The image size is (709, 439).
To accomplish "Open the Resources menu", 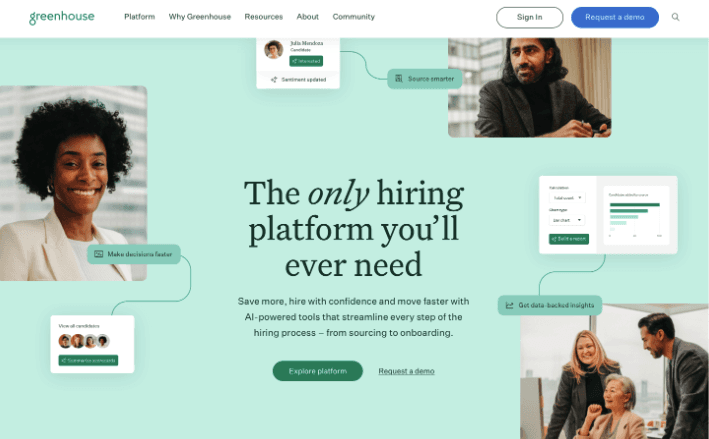I will tap(264, 17).
